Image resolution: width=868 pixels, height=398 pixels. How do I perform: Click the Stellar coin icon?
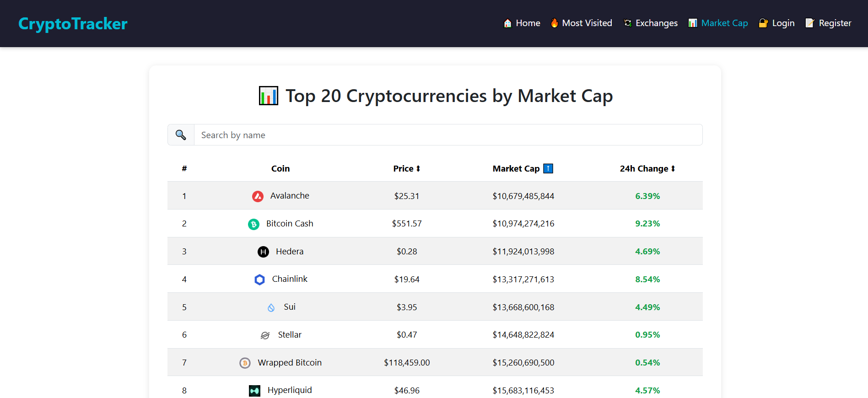click(264, 335)
